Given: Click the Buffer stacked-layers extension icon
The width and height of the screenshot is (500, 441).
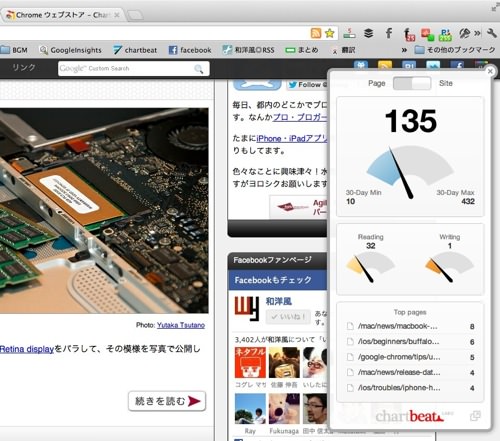Looking at the screenshot, I should point(368,33).
